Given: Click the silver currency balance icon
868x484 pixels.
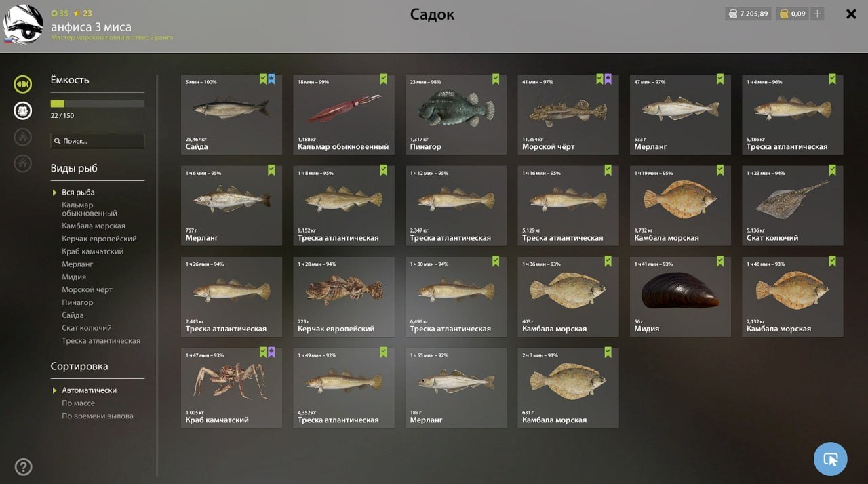Looking at the screenshot, I should 732,14.
